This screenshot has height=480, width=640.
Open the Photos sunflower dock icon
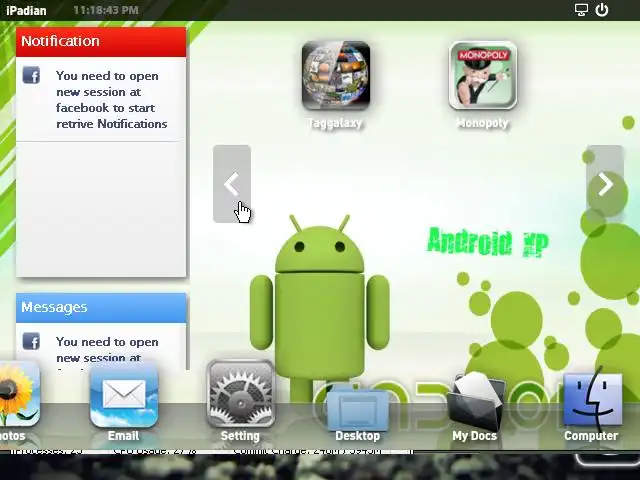[x=18, y=394]
